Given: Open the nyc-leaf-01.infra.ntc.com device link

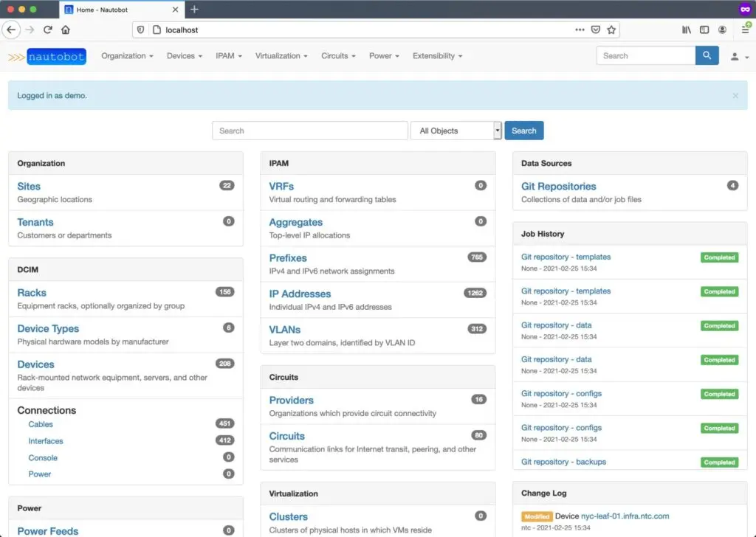Looking at the screenshot, I should (625, 516).
